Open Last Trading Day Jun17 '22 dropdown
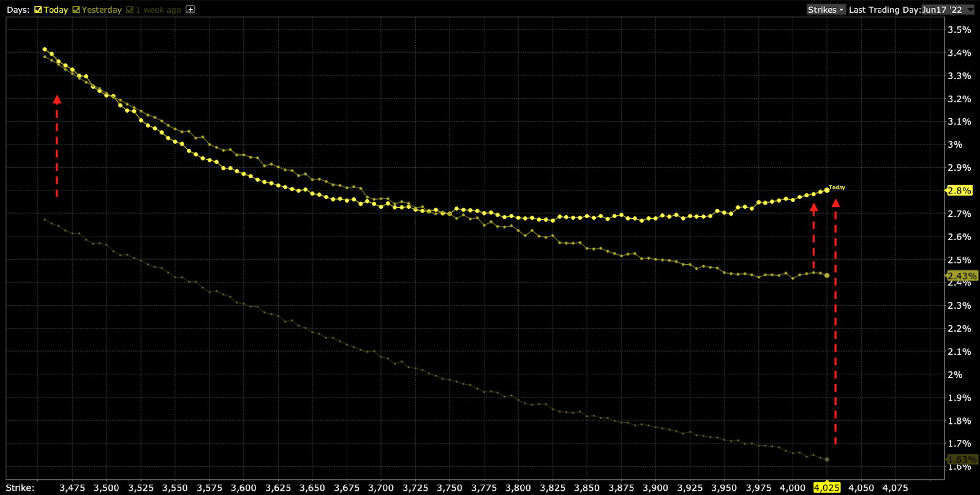 pyautogui.click(x=948, y=10)
